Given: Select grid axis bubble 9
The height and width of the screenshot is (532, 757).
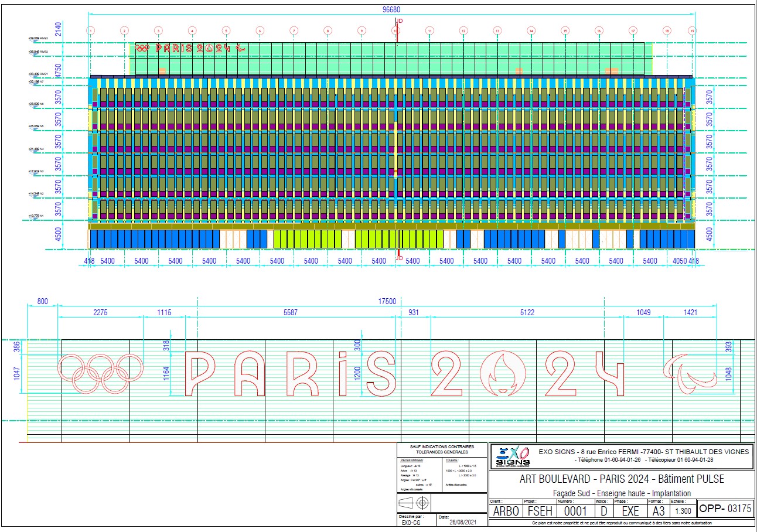Looking at the screenshot, I should coord(362,30).
